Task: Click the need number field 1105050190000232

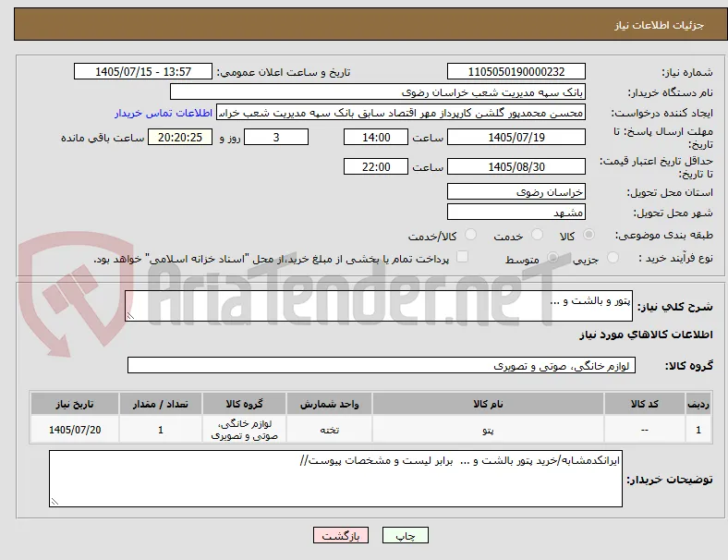Action: click(x=516, y=71)
